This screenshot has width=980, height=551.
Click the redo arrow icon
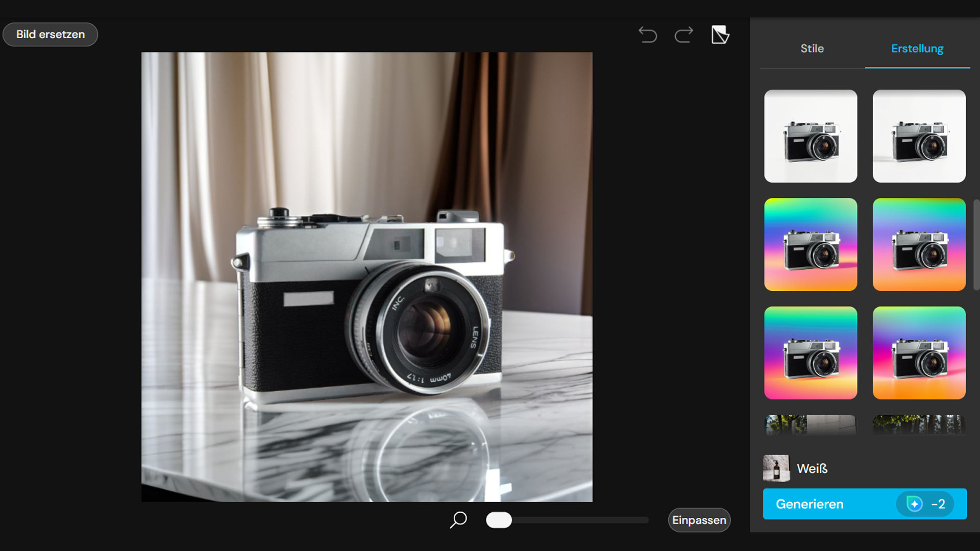click(683, 35)
